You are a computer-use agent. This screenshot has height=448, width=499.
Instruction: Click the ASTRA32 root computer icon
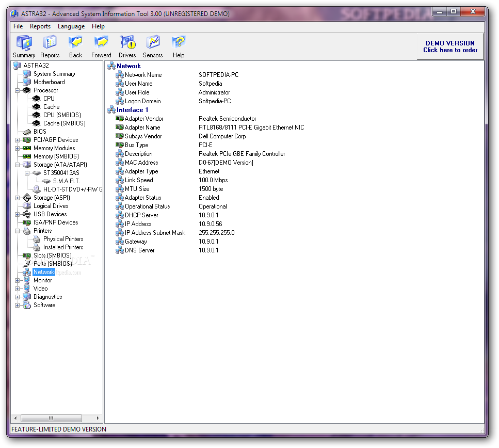point(17,66)
